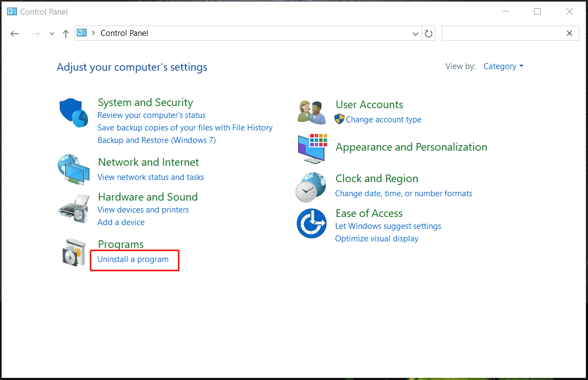This screenshot has width=588, height=380.
Task: Open the Programs disc icon
Action: 73,253
